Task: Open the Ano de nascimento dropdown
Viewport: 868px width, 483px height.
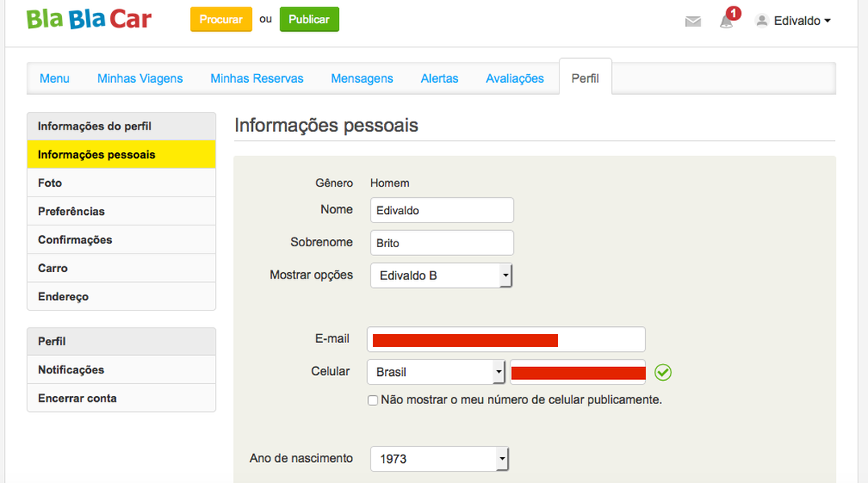Action: 440,459
